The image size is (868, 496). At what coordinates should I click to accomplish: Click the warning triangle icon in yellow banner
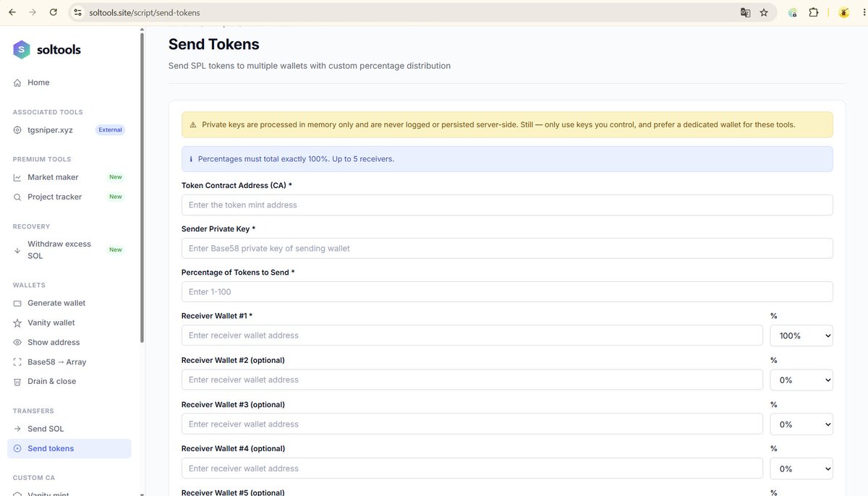(193, 125)
